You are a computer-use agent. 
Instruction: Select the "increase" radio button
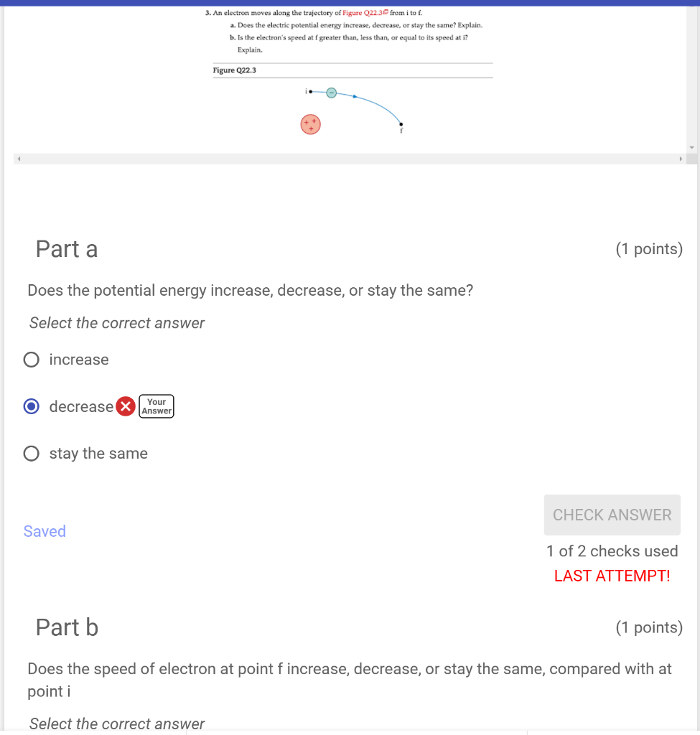31,359
